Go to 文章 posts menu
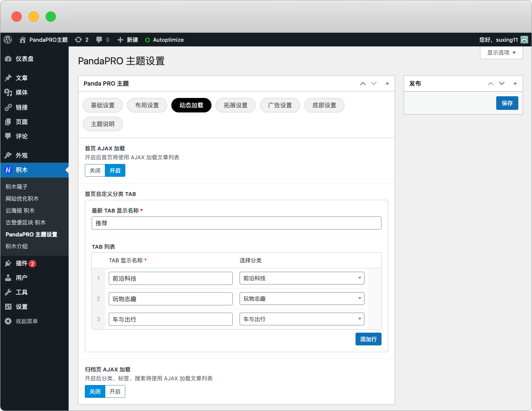This screenshot has width=532, height=411. click(x=34, y=78)
